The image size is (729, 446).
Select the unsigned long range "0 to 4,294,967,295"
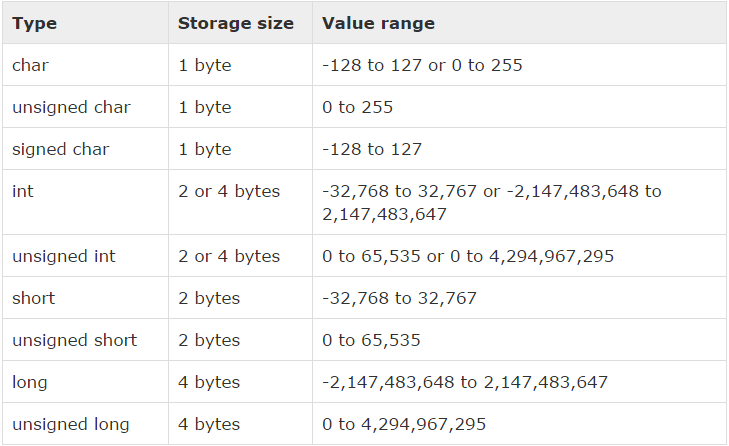pyautogui.click(x=404, y=424)
